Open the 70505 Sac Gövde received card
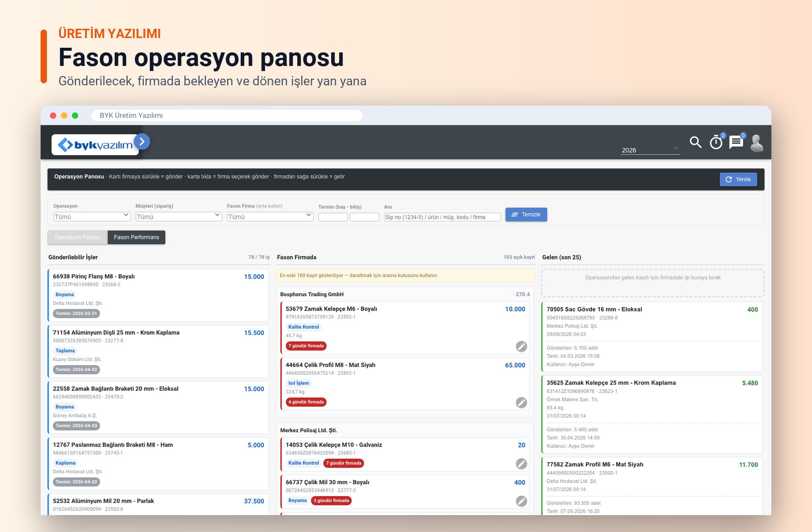 tap(652, 337)
